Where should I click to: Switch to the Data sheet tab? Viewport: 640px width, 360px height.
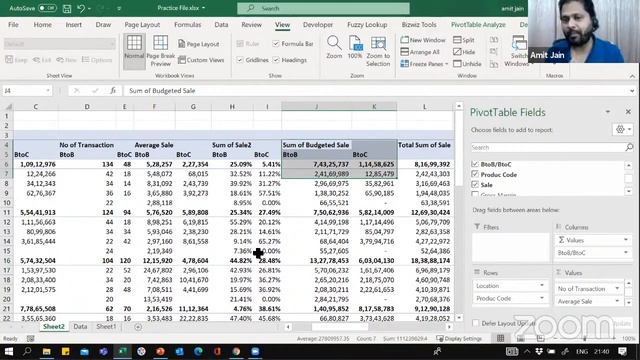click(x=80, y=327)
